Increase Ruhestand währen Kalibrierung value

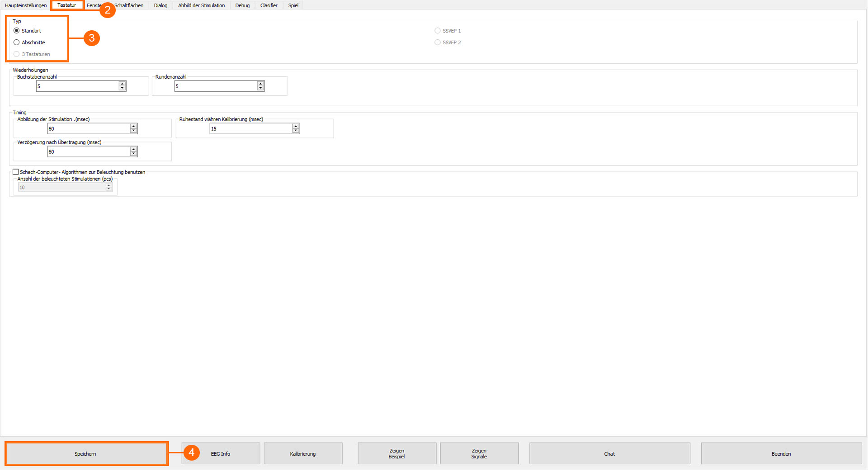[x=296, y=126]
